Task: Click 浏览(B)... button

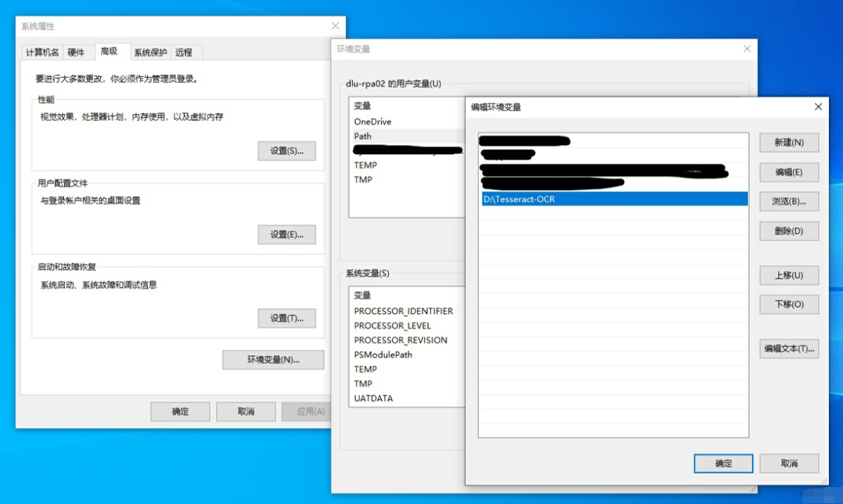Action: (789, 201)
